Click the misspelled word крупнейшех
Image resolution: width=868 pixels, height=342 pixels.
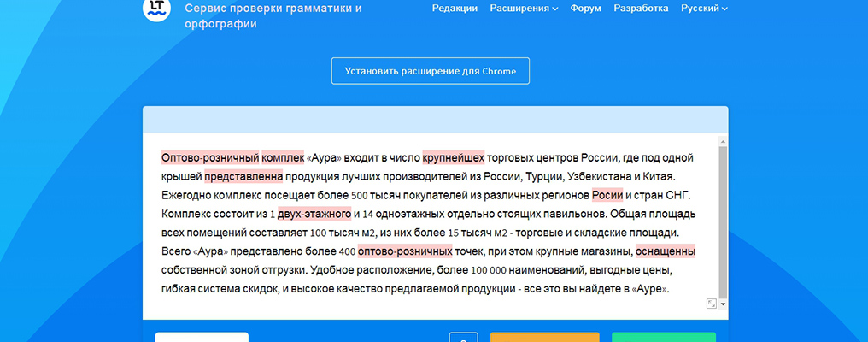tap(454, 158)
